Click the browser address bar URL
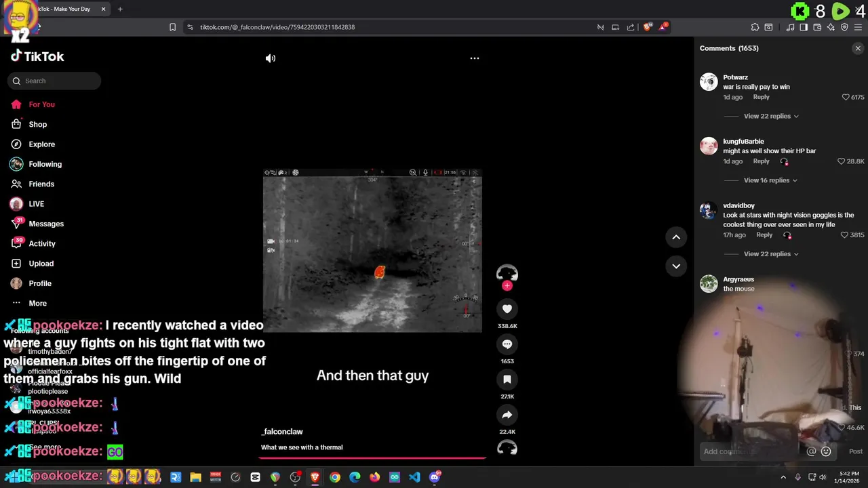The height and width of the screenshot is (488, 868). [277, 27]
